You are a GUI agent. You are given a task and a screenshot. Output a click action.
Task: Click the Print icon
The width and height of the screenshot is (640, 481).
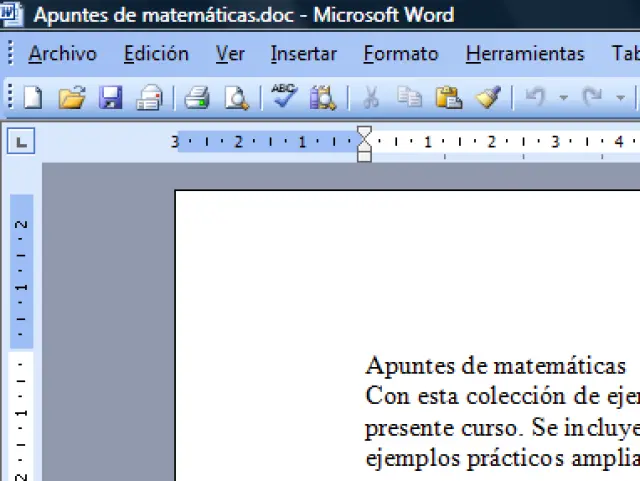[x=197, y=98]
